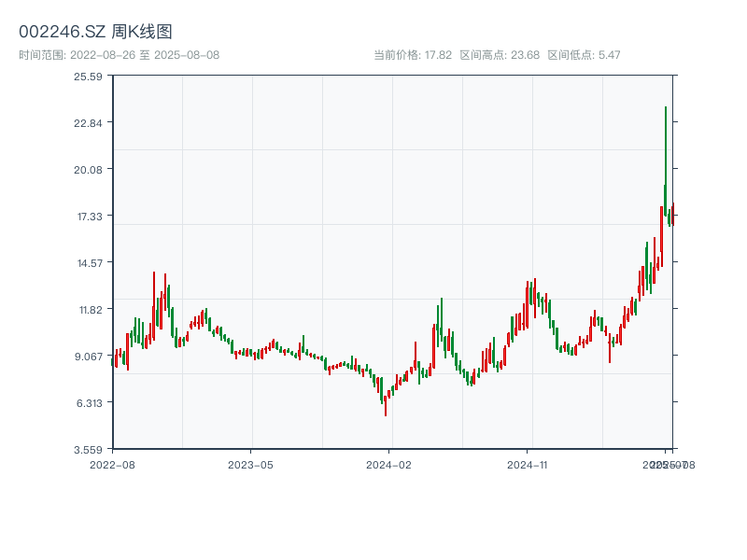This screenshot has width=747, height=560.
Task: Click the y-axis value 6.313
Action: tap(89, 403)
